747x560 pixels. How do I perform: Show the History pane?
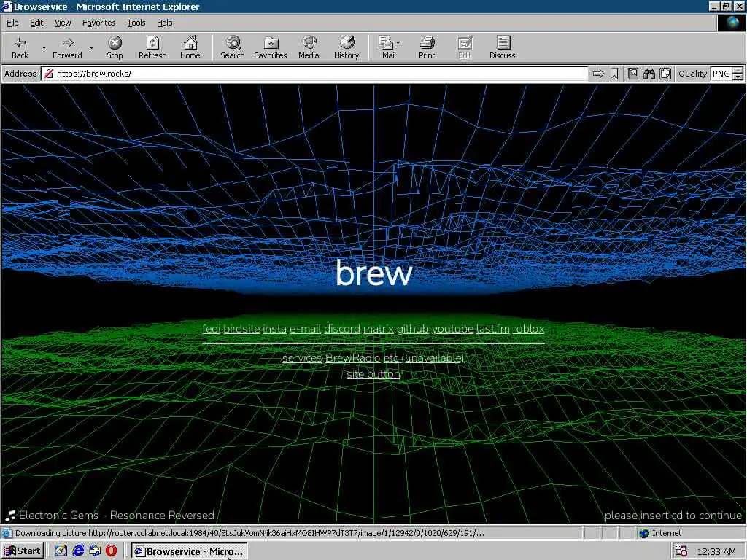click(347, 47)
